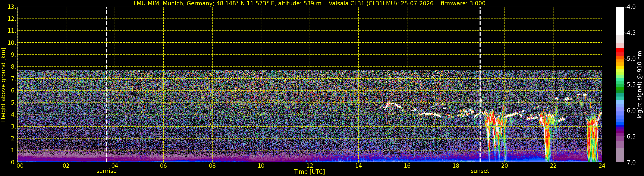The image size is (644, 176).
Task: Click the '24' time axis tick label
Action: (x=602, y=166)
